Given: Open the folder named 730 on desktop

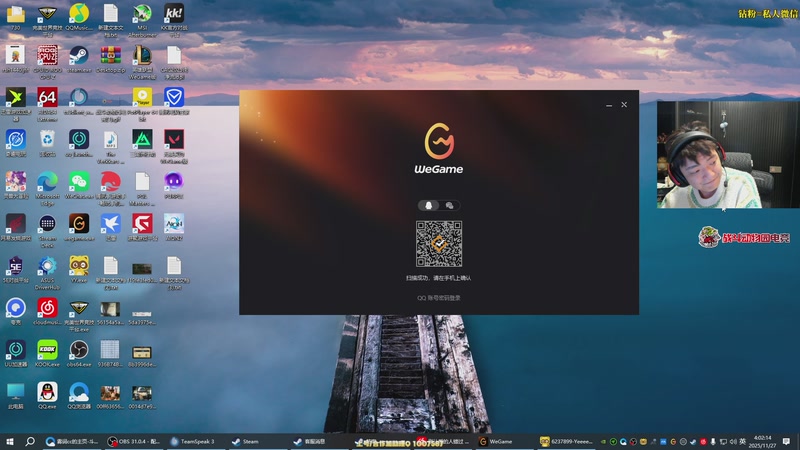Looking at the screenshot, I should coord(16,17).
